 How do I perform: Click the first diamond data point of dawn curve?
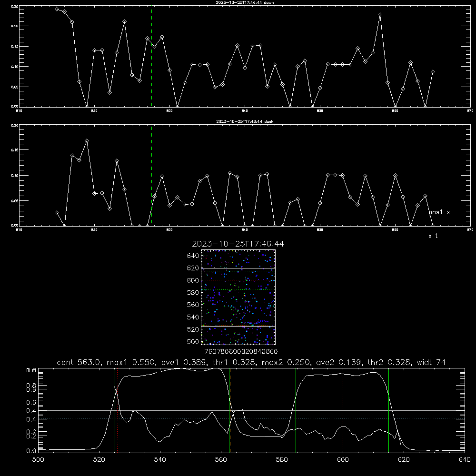pyautogui.click(x=57, y=9)
